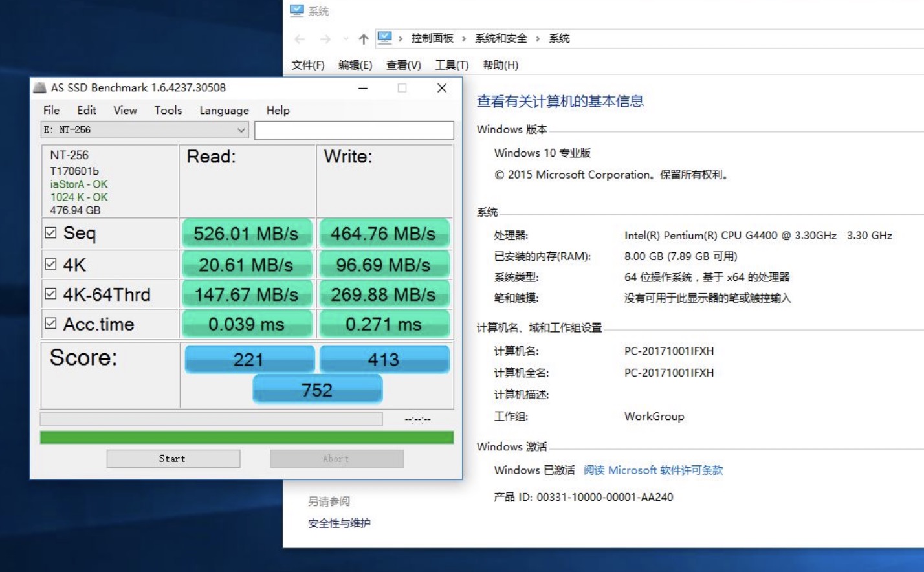This screenshot has width=924, height=572.
Task: Click product ID 00331-10000-00001-AA240
Action: [605, 497]
